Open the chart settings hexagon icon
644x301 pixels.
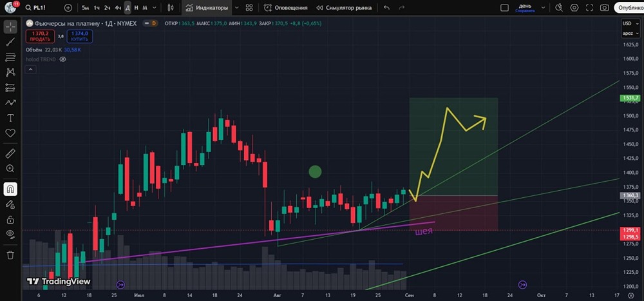(574, 8)
